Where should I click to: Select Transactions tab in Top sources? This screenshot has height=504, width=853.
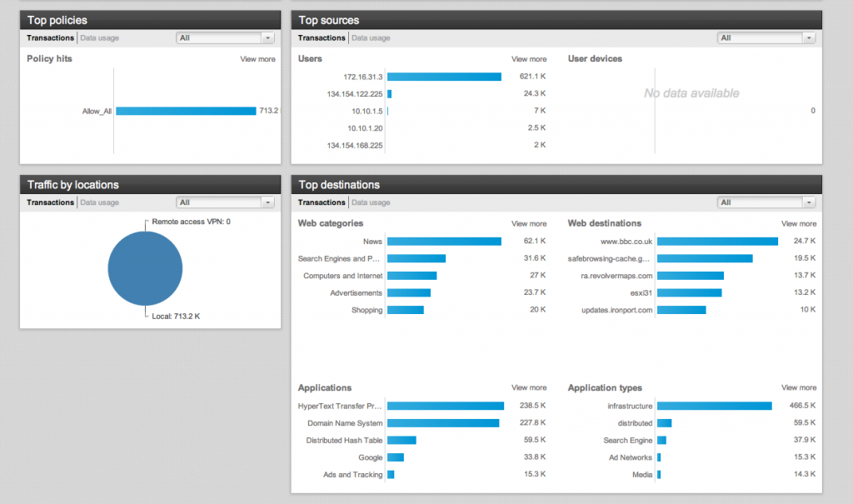pos(322,37)
